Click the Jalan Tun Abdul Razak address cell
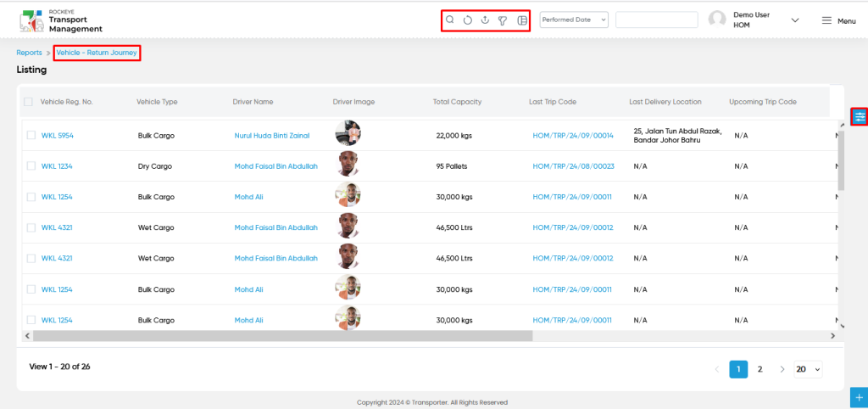This screenshot has width=868, height=409. tap(677, 135)
